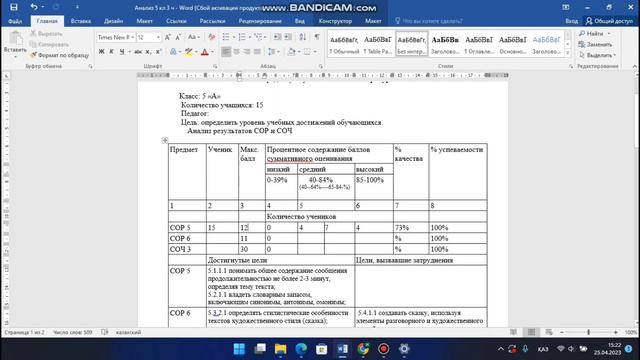Toggle strikethrough abc formatting

[138, 52]
